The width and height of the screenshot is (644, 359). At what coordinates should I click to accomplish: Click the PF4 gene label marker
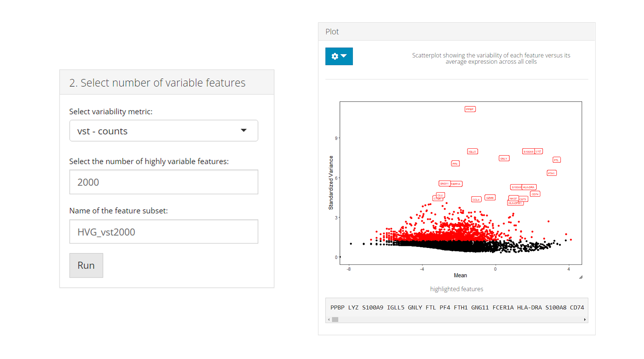click(x=455, y=164)
